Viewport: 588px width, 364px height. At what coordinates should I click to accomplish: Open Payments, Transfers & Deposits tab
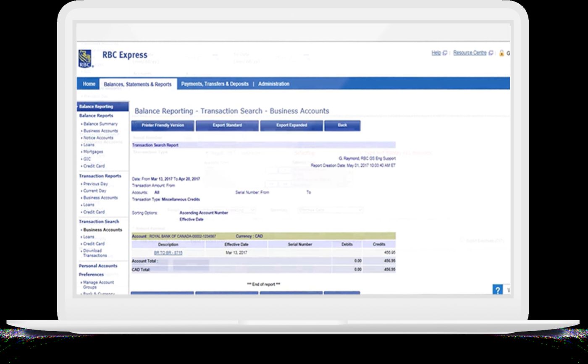(215, 84)
